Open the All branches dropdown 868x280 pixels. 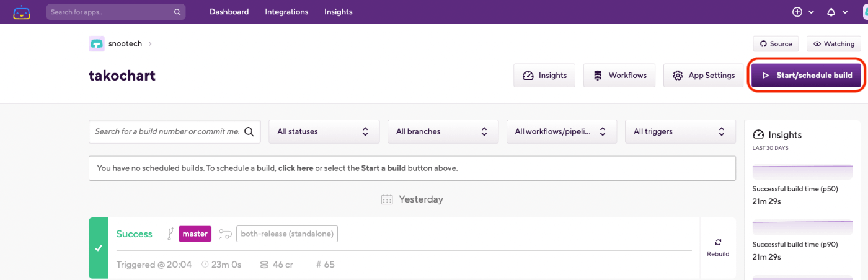pyautogui.click(x=443, y=131)
